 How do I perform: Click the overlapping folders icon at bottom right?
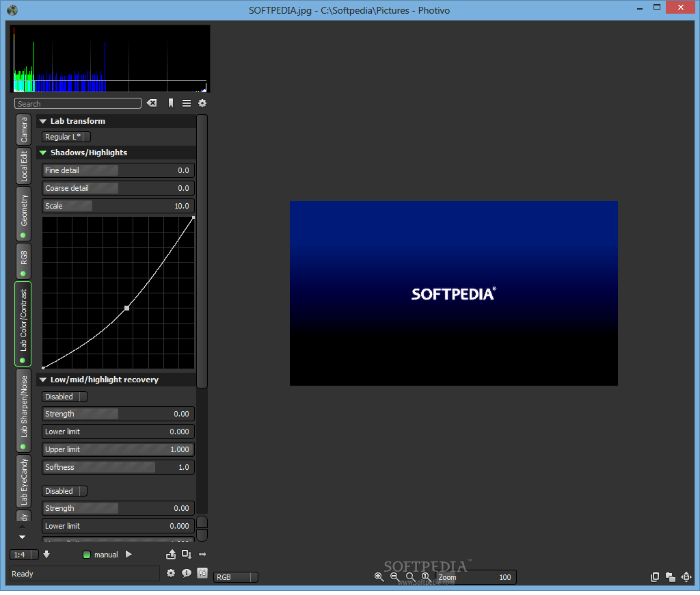pyautogui.click(x=670, y=577)
